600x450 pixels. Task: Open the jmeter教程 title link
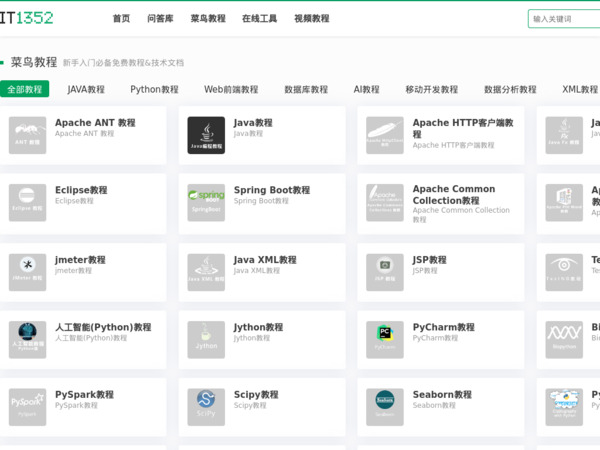coord(80,260)
